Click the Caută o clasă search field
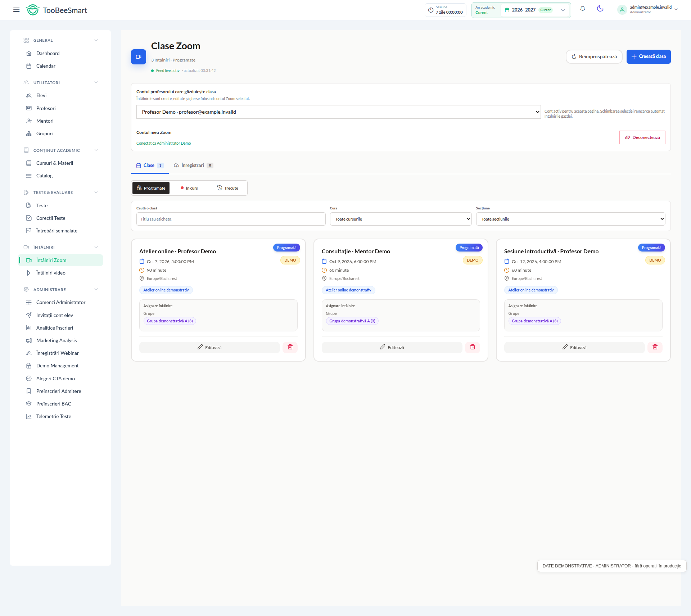The height and width of the screenshot is (616, 691). pyautogui.click(x=231, y=219)
